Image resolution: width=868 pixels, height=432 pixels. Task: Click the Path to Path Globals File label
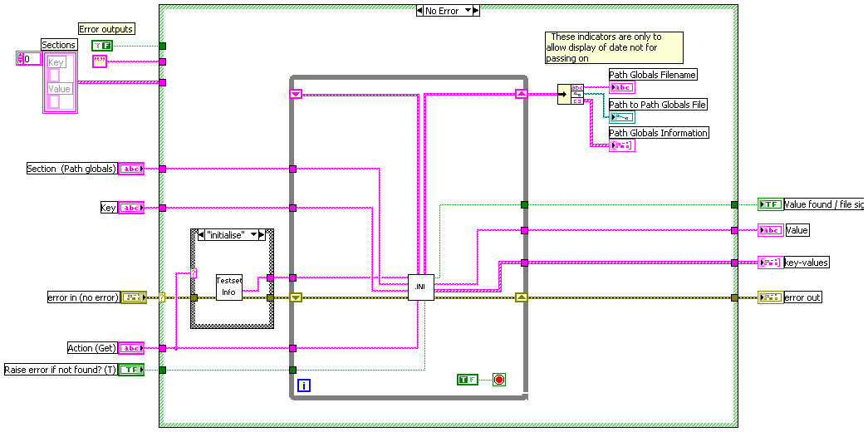(658, 104)
